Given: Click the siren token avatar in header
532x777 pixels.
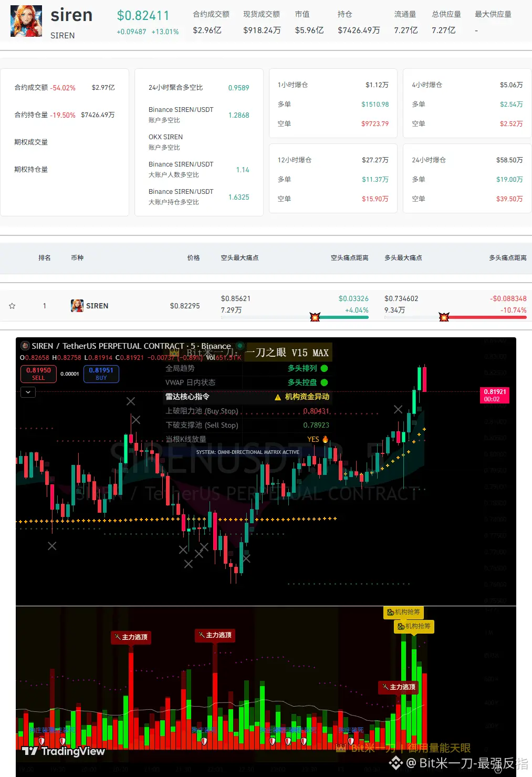Looking at the screenshot, I should click(x=26, y=21).
